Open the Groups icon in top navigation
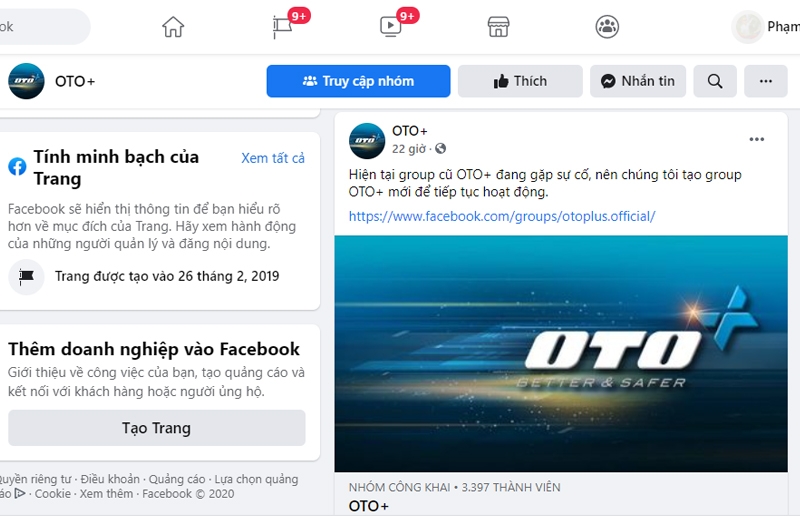 (x=607, y=27)
